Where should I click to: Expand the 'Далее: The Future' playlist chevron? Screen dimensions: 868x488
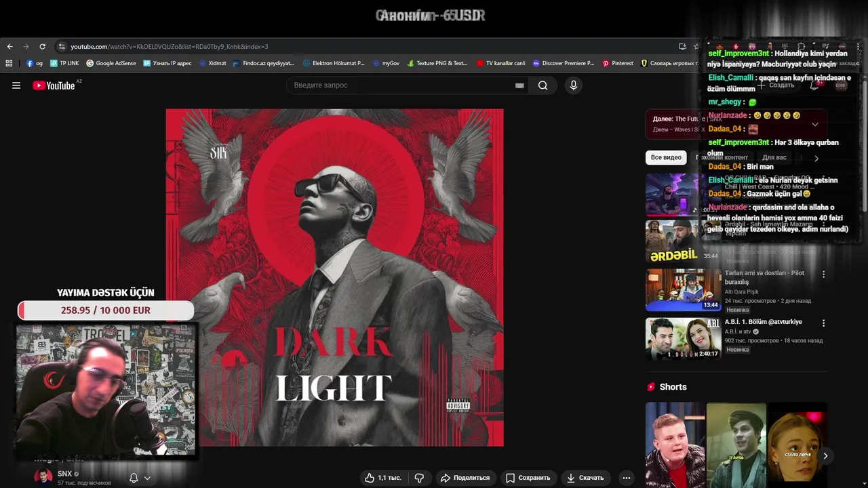814,125
